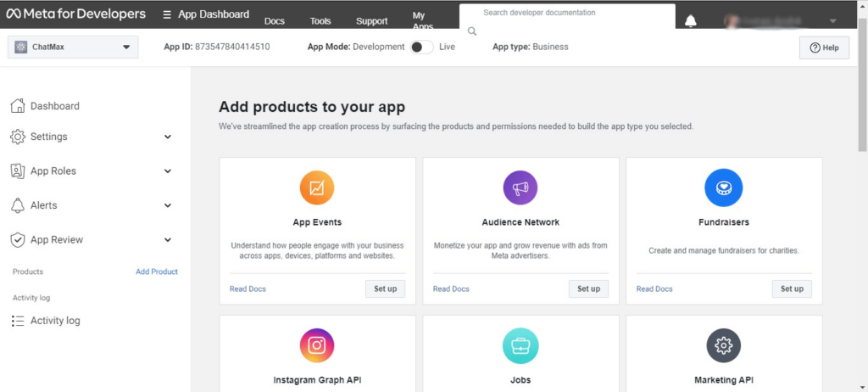Image resolution: width=868 pixels, height=392 pixels.
Task: Click the Alerts bell icon in sidebar
Action: coord(18,205)
